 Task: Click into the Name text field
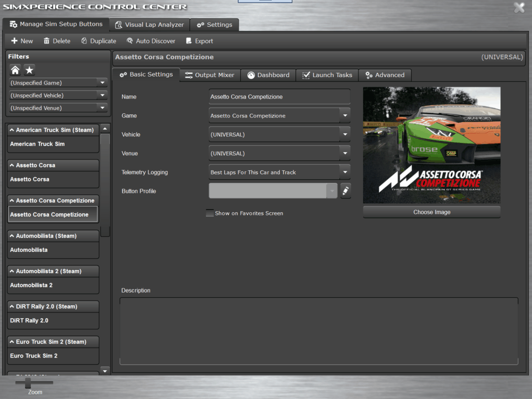279,97
